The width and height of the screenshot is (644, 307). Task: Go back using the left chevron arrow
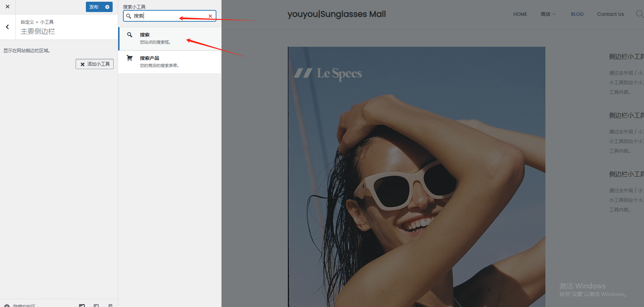pyautogui.click(x=8, y=27)
